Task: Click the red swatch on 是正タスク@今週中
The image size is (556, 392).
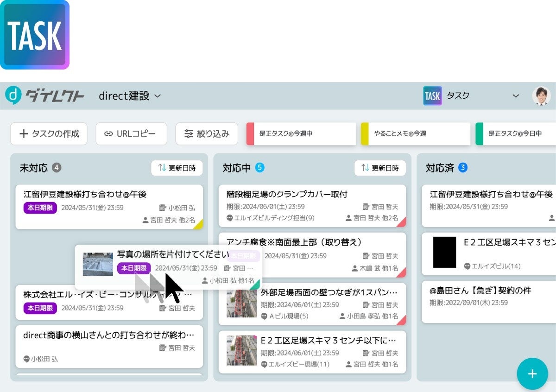Action: point(250,134)
